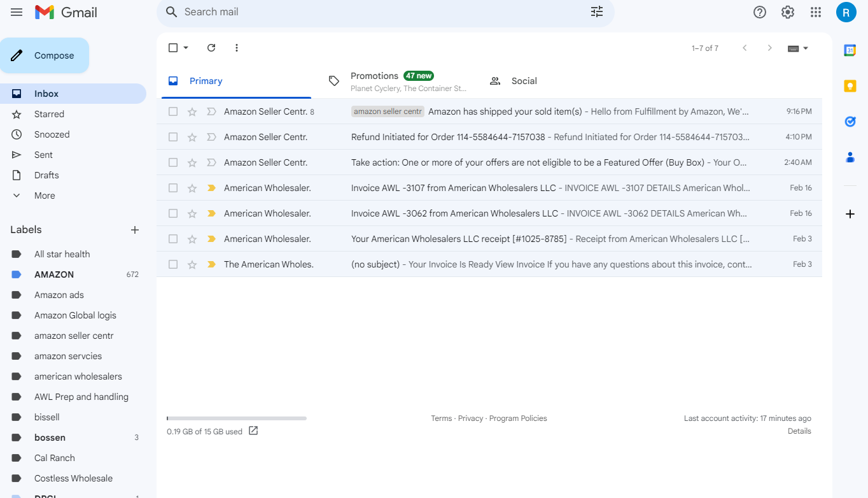868x498 pixels.
Task: Open the Costless Wholesale label
Action: click(x=73, y=478)
